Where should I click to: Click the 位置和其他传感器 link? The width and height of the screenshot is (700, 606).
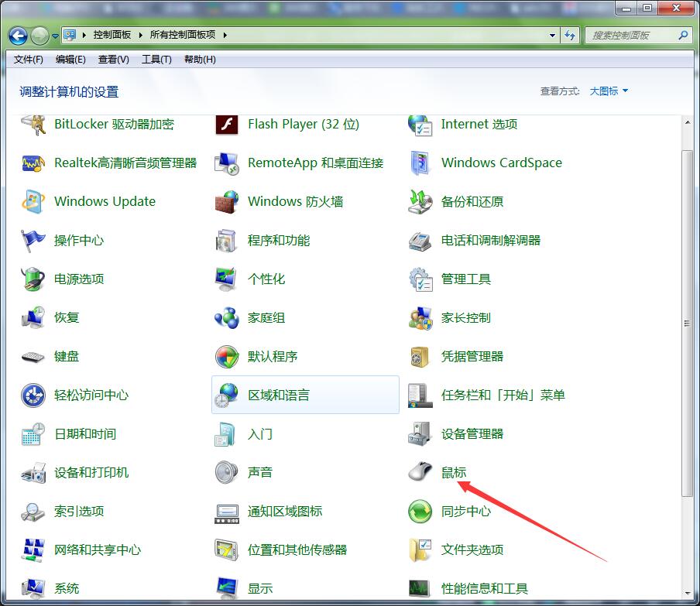tap(297, 550)
